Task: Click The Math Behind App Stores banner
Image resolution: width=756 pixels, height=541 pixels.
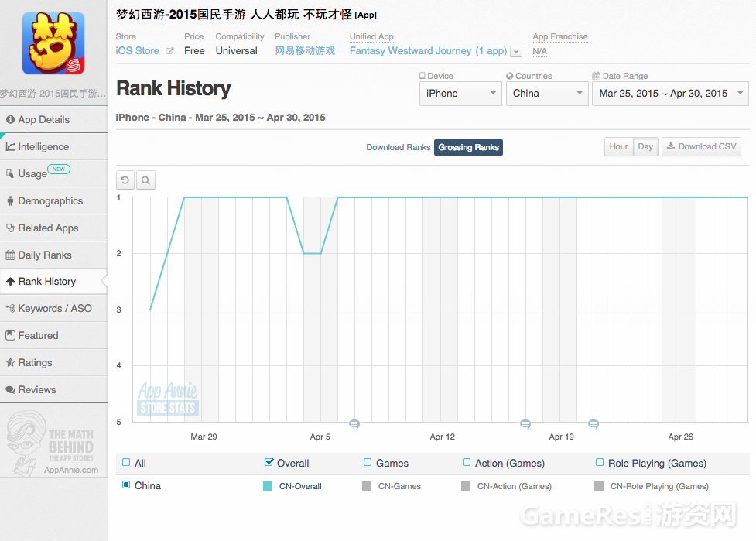Action: pyautogui.click(x=53, y=443)
